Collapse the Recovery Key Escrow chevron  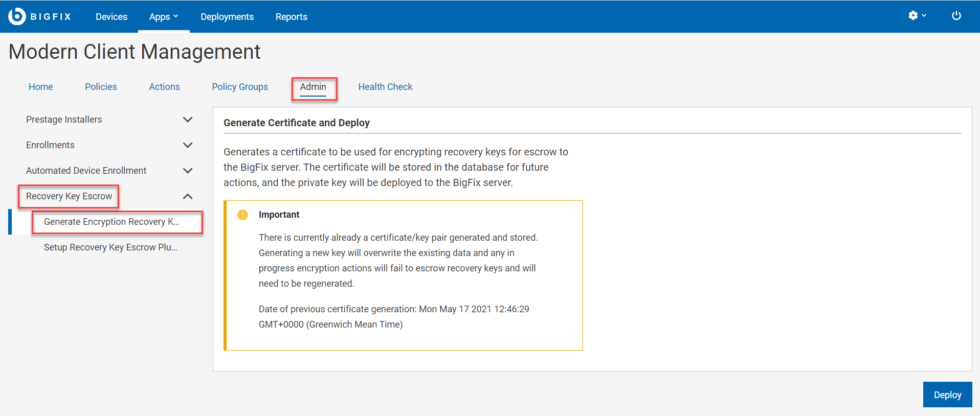click(188, 196)
